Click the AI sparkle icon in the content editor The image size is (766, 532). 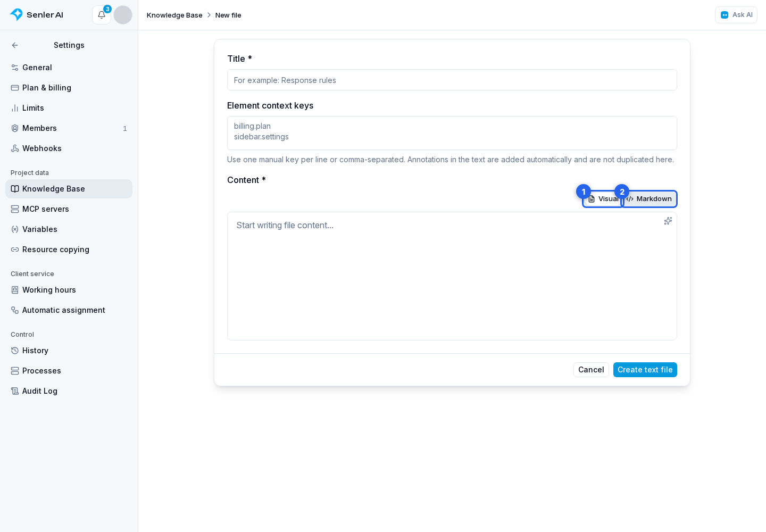point(668,221)
